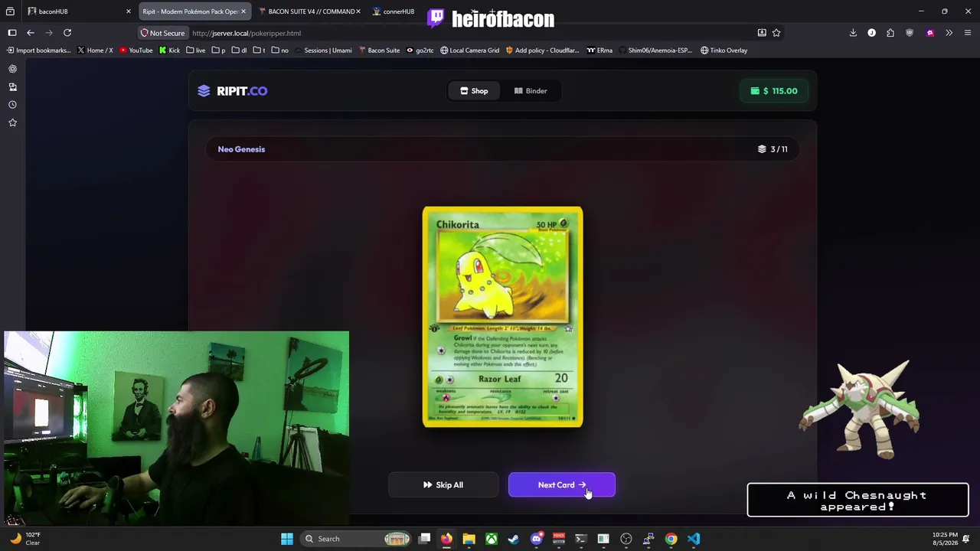Open Firefox from the taskbar

coord(446,539)
